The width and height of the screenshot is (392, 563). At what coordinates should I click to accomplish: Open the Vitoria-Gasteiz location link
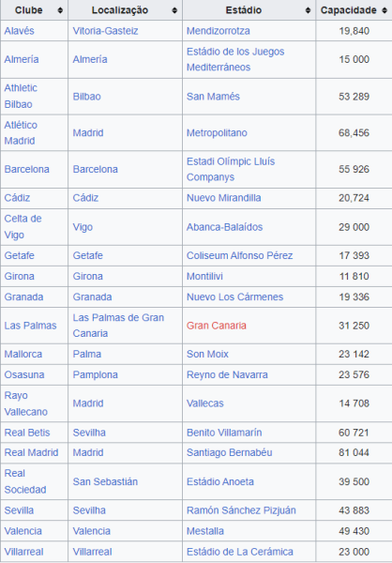coord(106,31)
